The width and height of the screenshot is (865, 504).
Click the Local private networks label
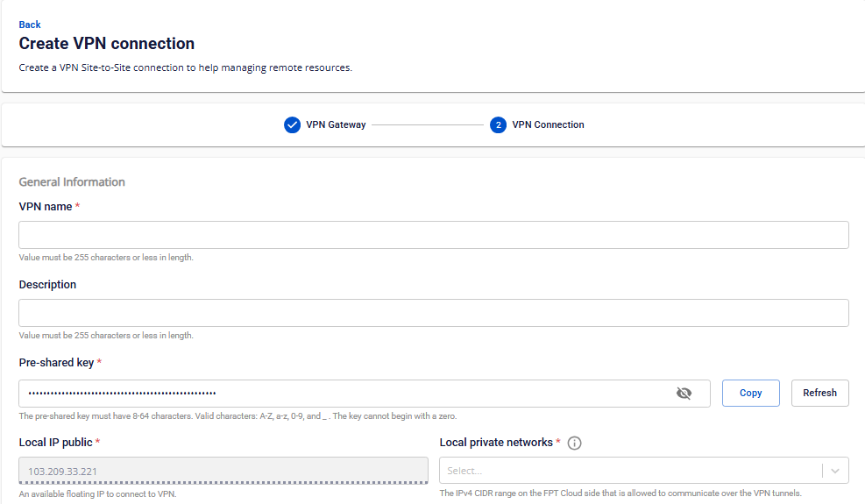[496, 443]
